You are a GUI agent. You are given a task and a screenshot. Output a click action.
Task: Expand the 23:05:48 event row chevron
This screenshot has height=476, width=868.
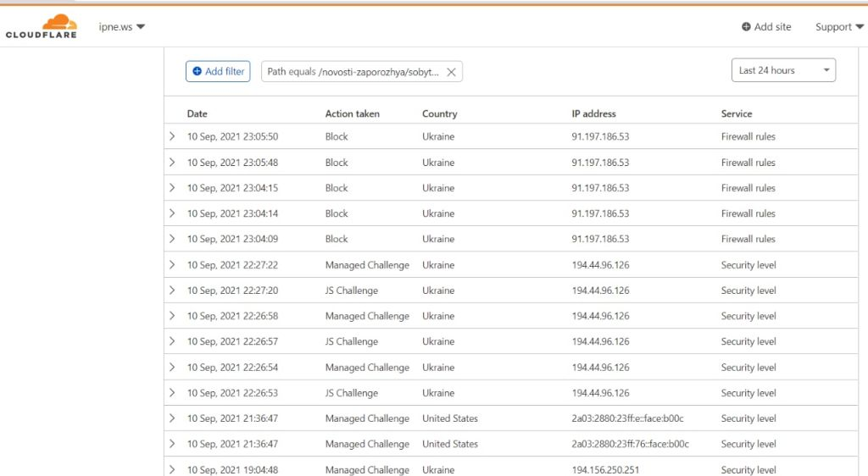click(x=172, y=163)
